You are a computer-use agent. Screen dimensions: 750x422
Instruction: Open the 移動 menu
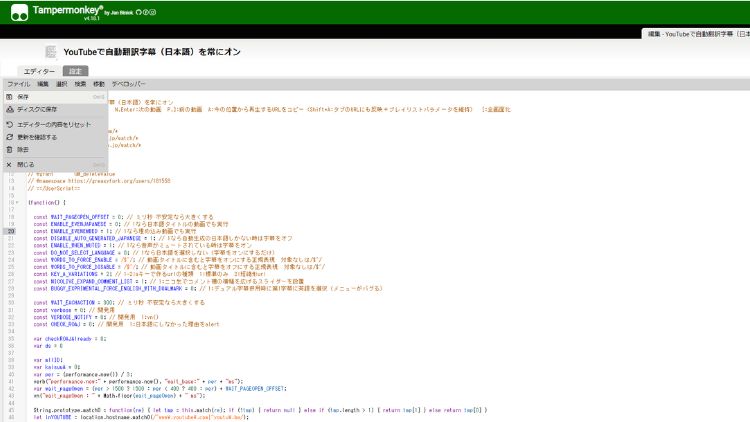(99, 84)
